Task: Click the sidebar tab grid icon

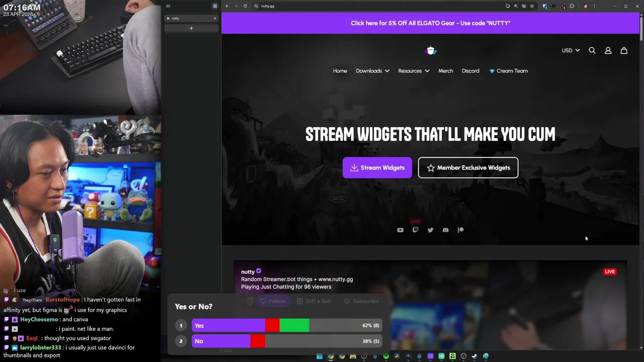Action: tap(215, 6)
